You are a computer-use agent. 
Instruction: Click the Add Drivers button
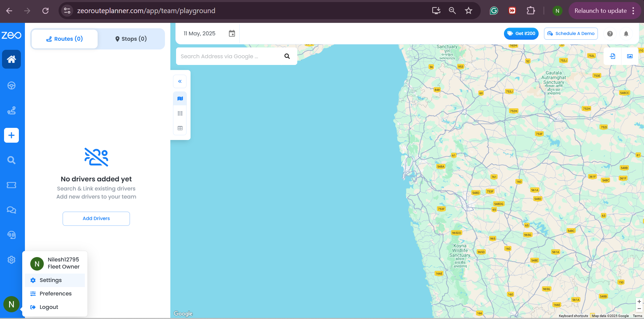(x=96, y=219)
